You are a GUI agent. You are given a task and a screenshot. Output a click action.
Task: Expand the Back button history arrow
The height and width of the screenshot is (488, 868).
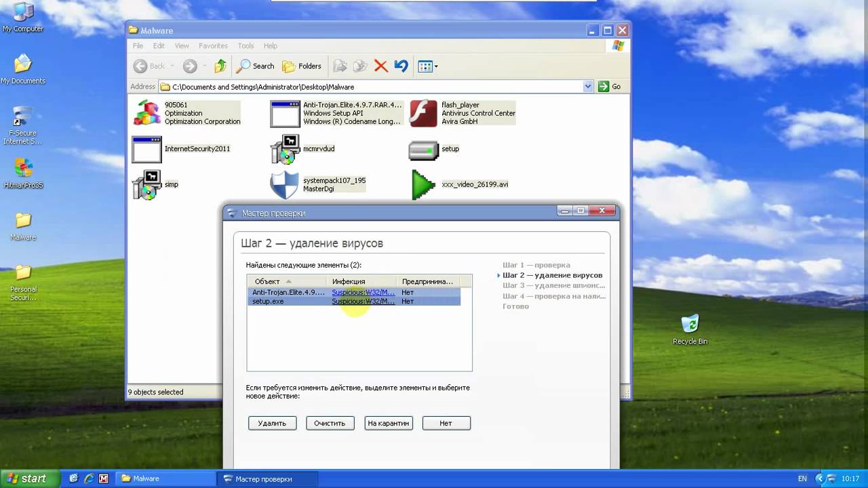(172, 66)
